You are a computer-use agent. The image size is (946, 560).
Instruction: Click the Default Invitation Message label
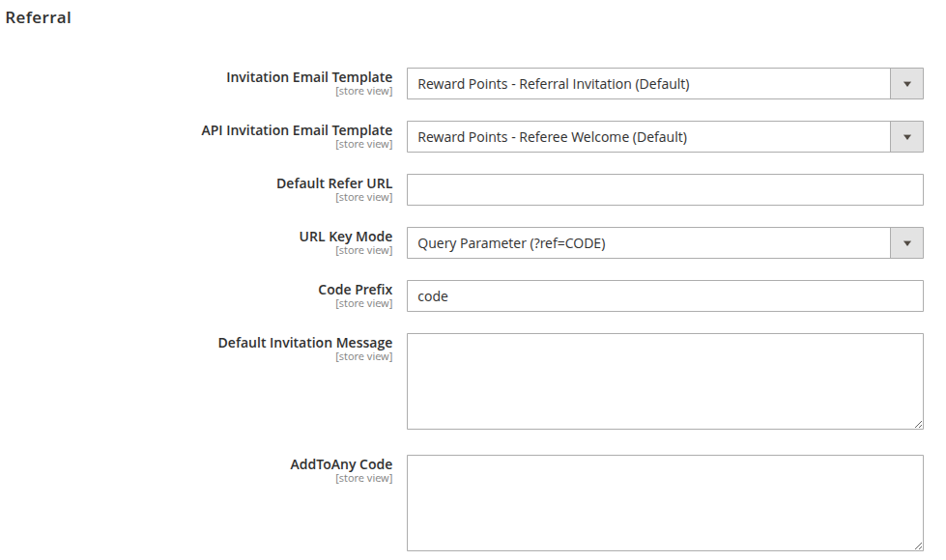(305, 343)
